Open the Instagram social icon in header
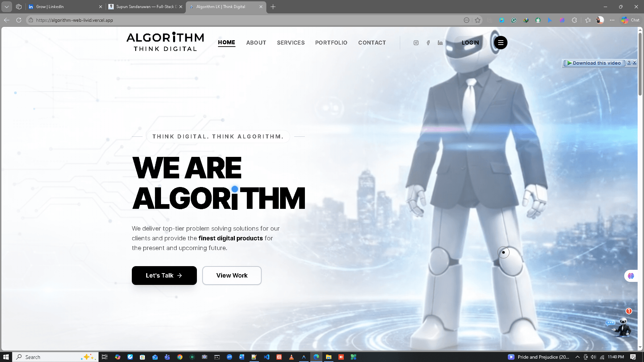The height and width of the screenshot is (362, 644). pos(416,43)
